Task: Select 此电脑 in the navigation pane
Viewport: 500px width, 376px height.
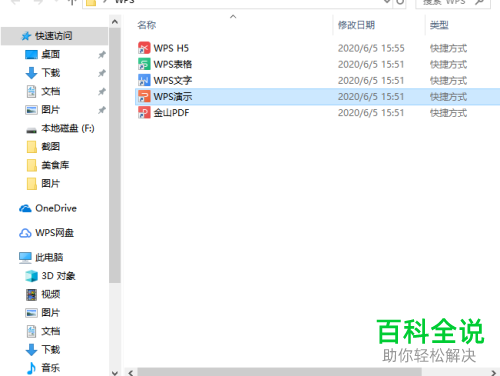Action: coord(49,258)
